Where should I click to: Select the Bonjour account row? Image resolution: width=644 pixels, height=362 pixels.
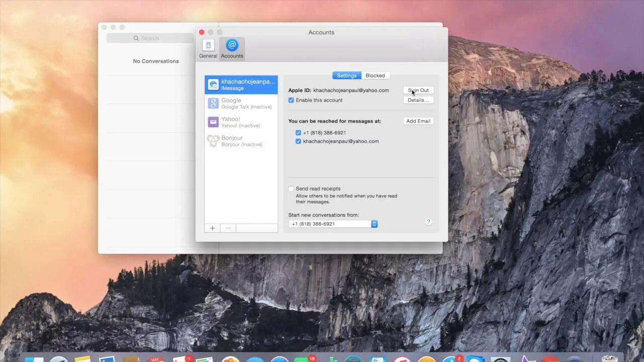(241, 141)
